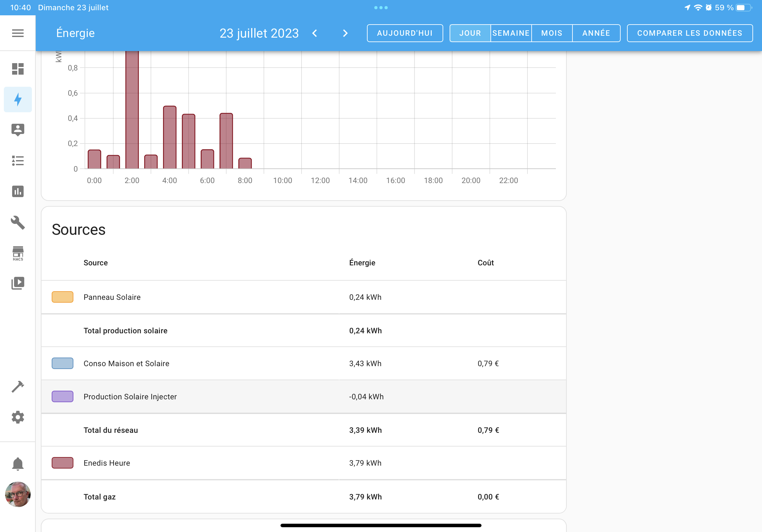Open the Logbook list icon
762x532 pixels.
[x=18, y=161]
